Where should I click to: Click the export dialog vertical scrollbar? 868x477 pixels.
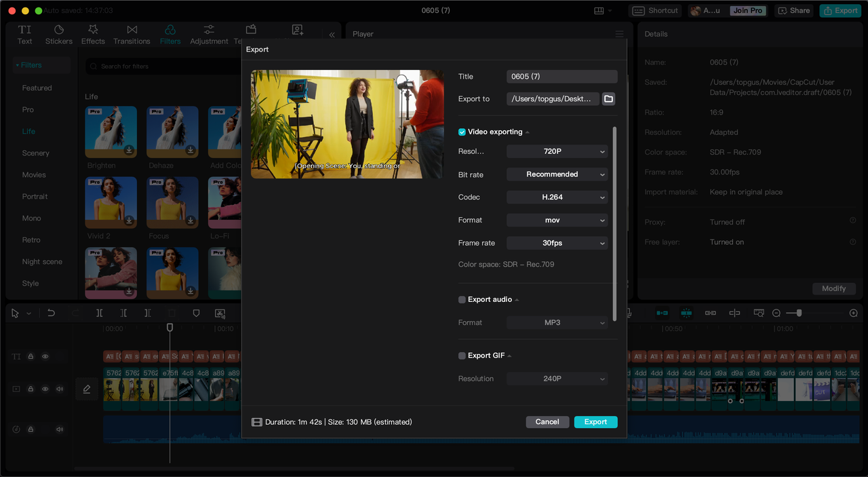click(614, 224)
